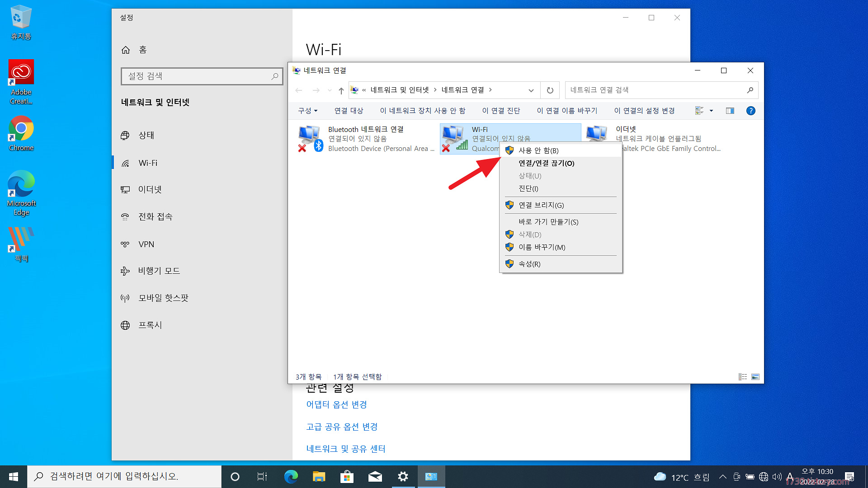Click the home icon in Settings sidebar

[x=126, y=50]
